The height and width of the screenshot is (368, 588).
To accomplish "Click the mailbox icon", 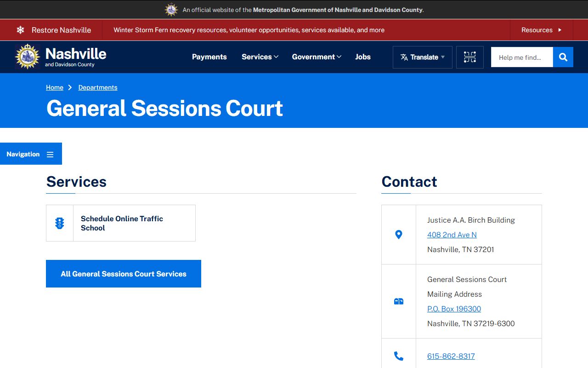I will (399, 301).
